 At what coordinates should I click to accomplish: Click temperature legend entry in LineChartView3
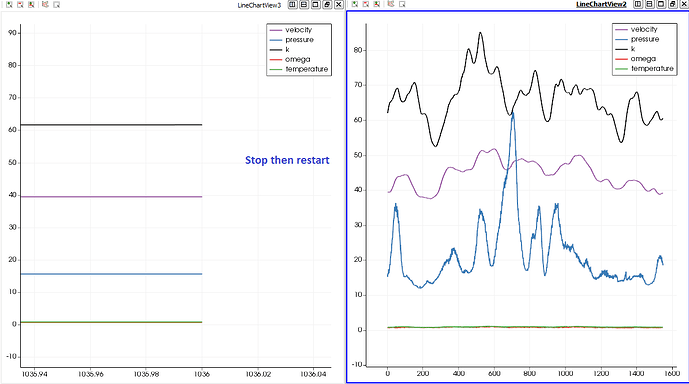point(299,69)
